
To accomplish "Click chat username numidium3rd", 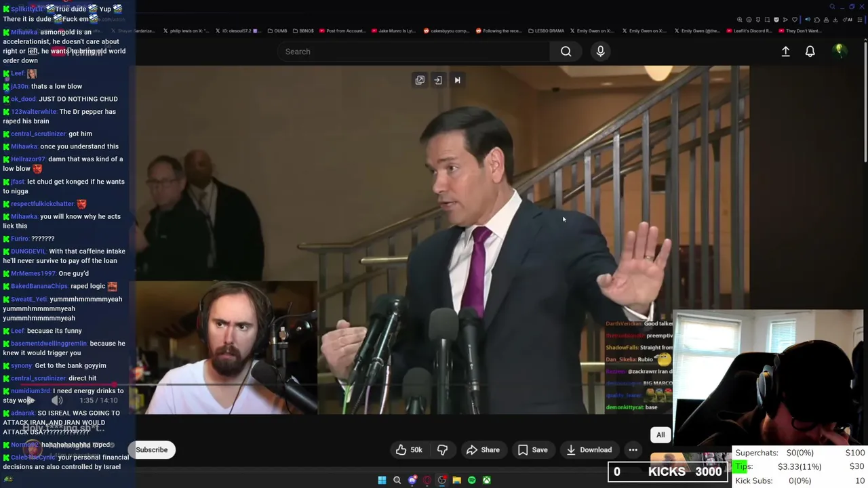I will pos(31,391).
